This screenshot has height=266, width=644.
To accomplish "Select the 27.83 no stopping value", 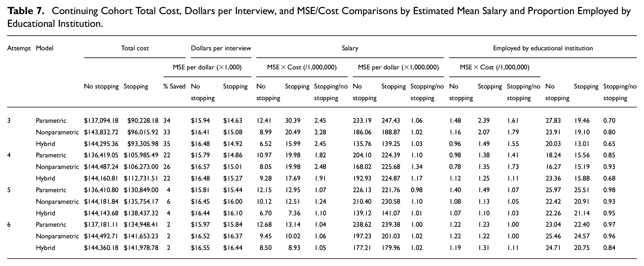I will coord(553,121).
